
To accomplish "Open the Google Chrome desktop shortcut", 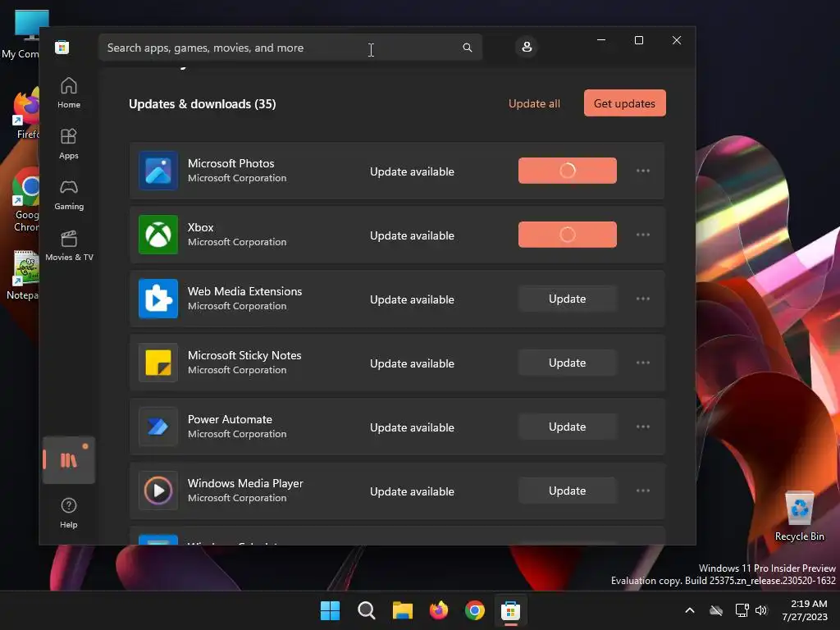I will pyautogui.click(x=25, y=200).
